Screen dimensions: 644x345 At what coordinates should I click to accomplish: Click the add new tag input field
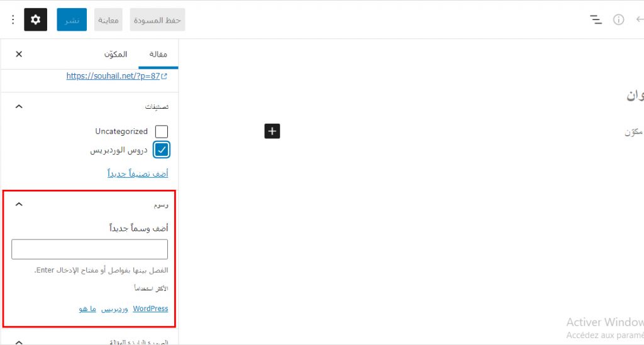(x=90, y=249)
